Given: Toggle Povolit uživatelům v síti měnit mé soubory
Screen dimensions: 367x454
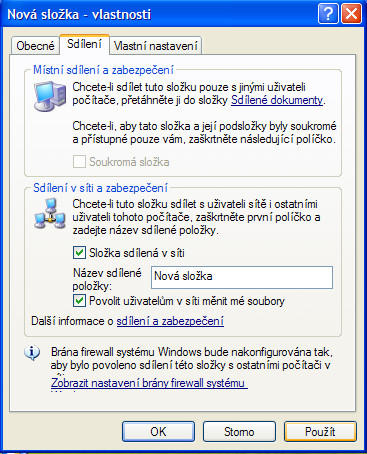Looking at the screenshot, I should pyautogui.click(x=79, y=301).
